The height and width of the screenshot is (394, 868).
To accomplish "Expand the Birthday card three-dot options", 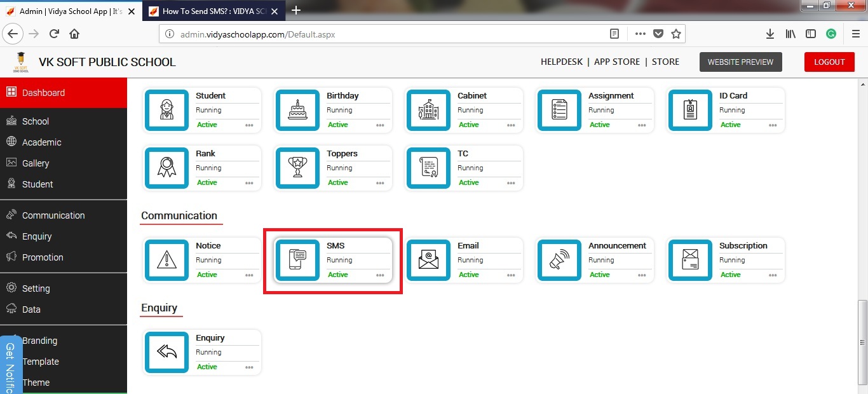I will (380, 125).
